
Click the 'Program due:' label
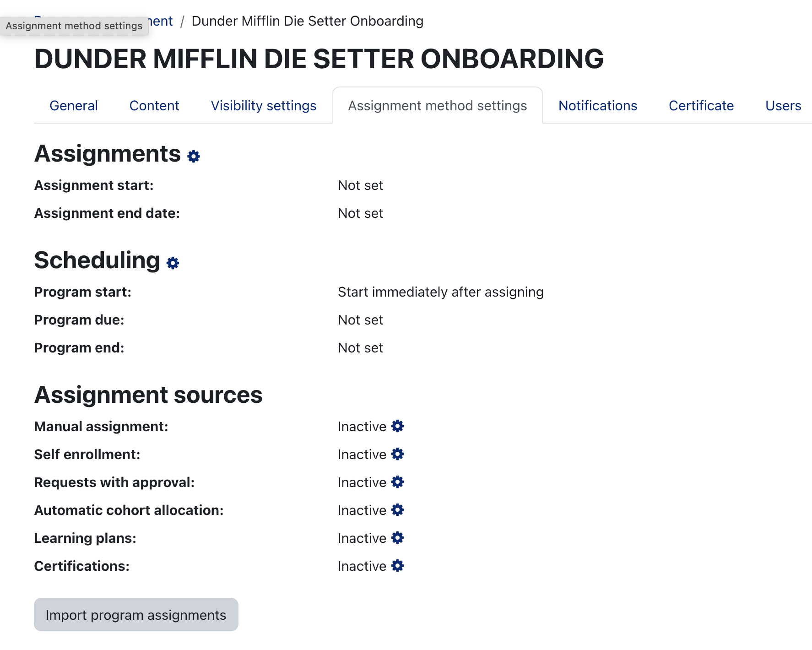pos(79,320)
